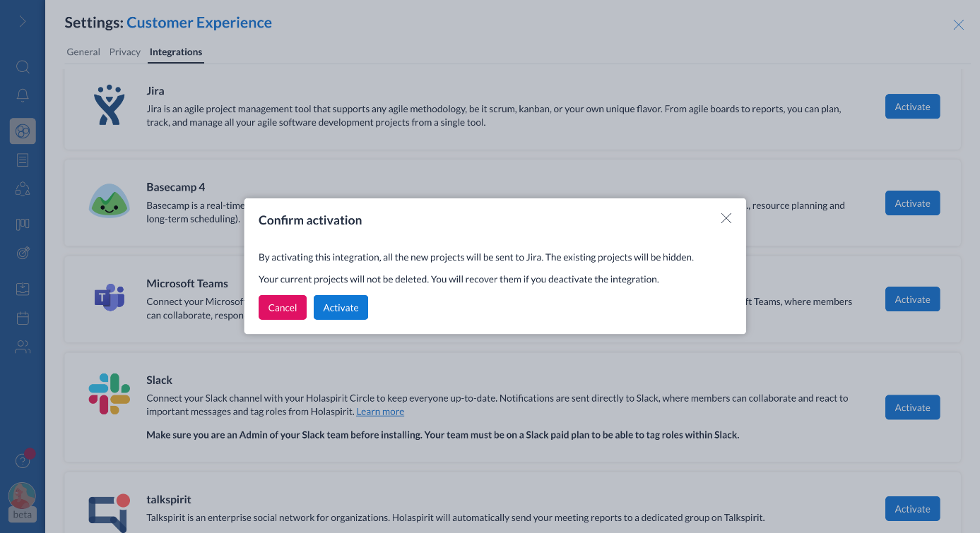The width and height of the screenshot is (980, 533).
Task: Open the notifications bell icon
Action: click(23, 95)
